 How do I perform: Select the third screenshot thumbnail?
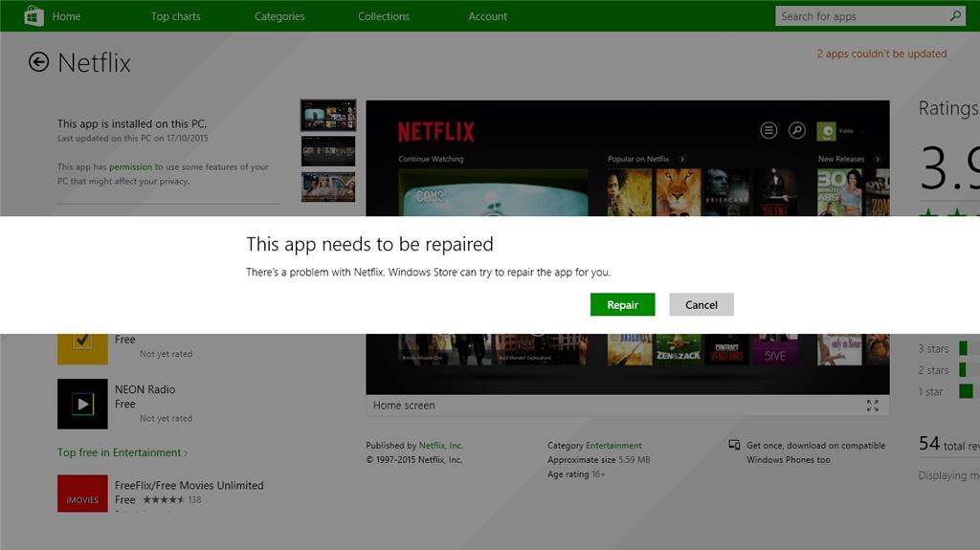click(x=328, y=187)
